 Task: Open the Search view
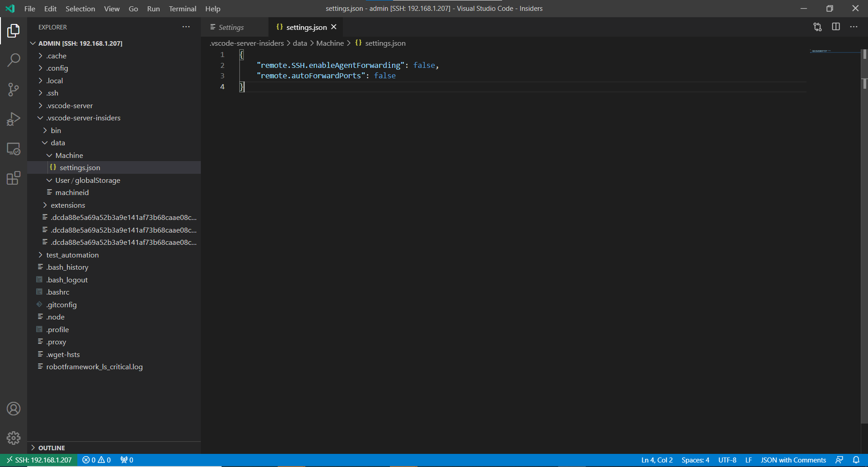pyautogui.click(x=14, y=60)
